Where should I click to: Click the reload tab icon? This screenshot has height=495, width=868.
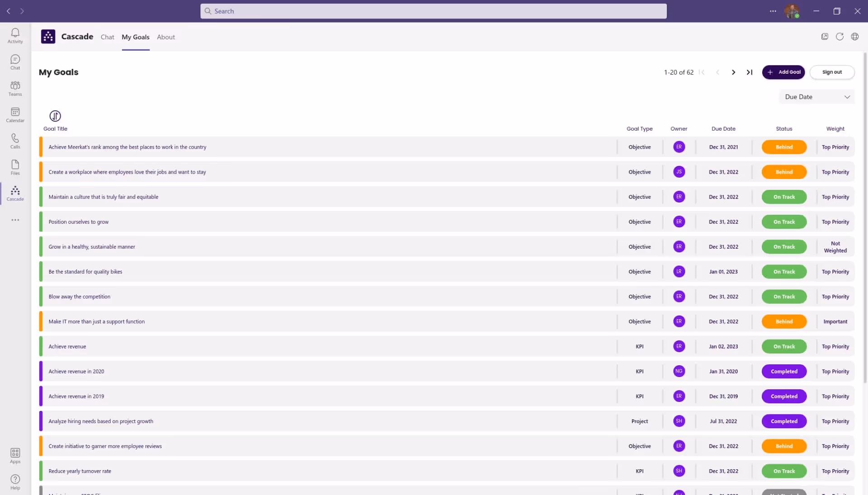[840, 37]
